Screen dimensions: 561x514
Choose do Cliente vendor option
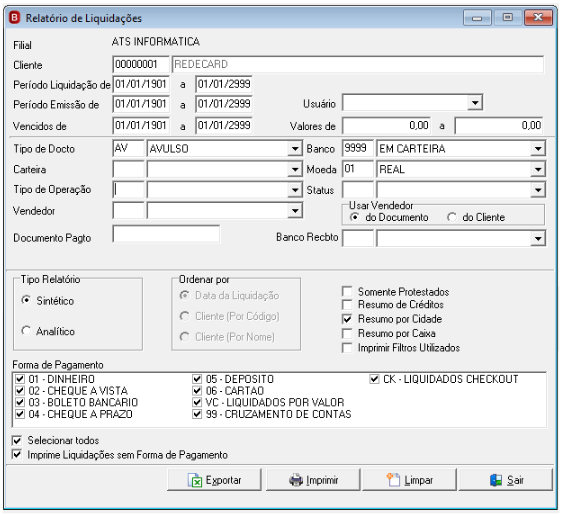coord(452,217)
